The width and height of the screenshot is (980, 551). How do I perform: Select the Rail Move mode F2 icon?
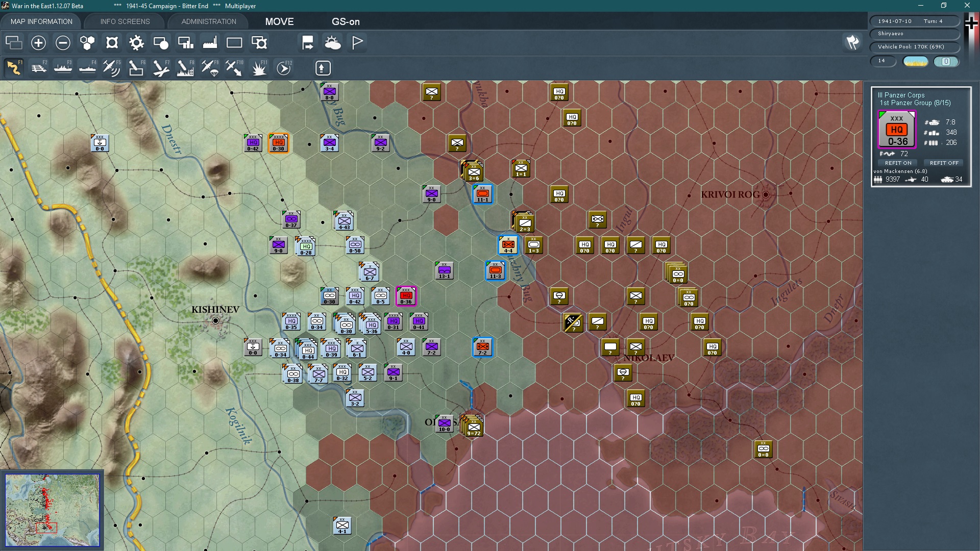coord(38,68)
